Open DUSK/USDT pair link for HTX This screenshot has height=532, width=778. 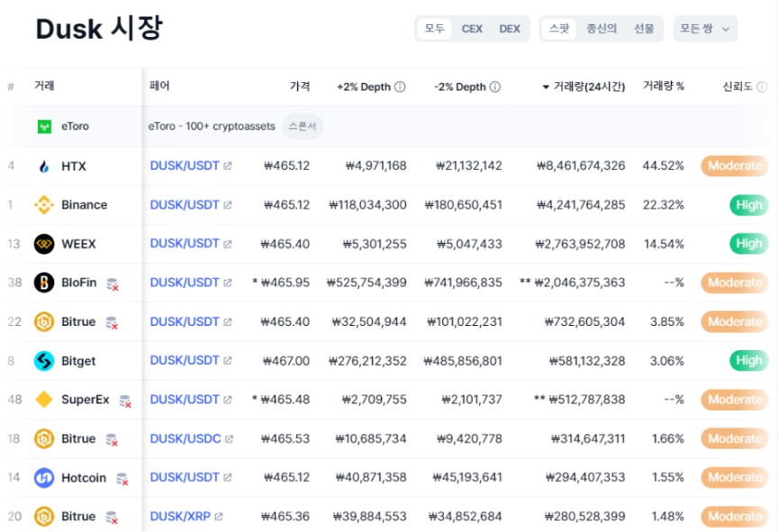(185, 166)
